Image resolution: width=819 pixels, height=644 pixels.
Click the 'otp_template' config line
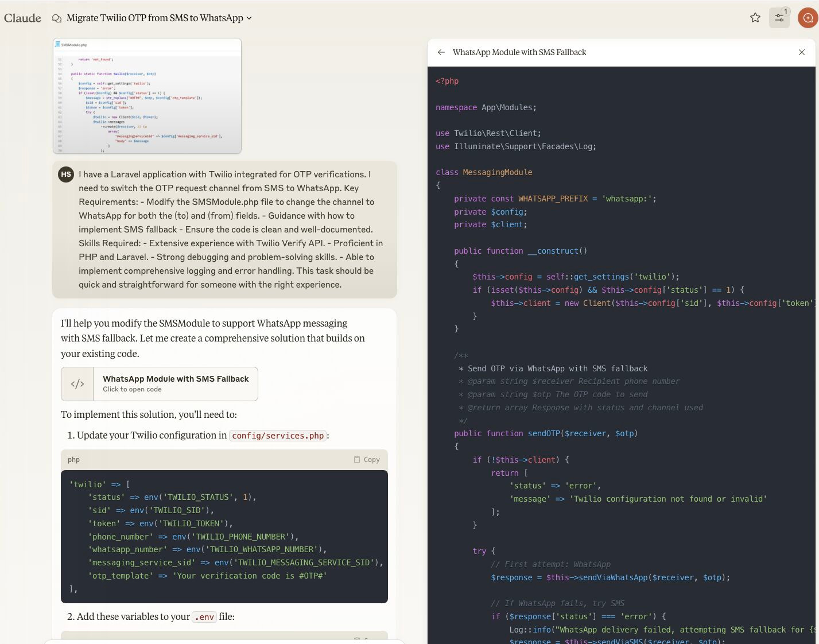click(x=207, y=576)
